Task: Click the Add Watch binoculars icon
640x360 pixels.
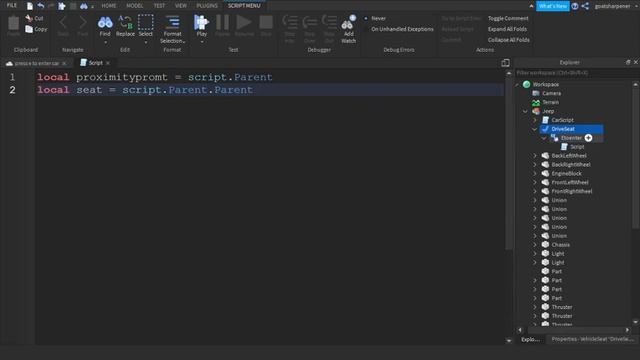Action: click(348, 23)
